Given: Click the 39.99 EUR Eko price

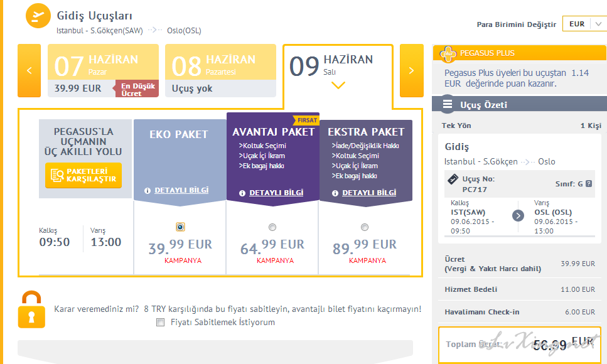Looking at the screenshot, I should (x=180, y=247).
